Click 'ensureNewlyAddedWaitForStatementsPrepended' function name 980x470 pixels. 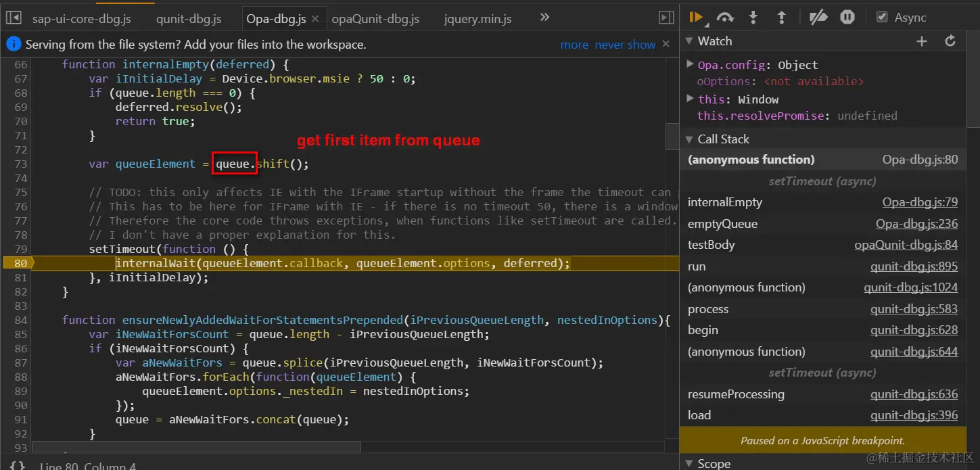(263, 320)
